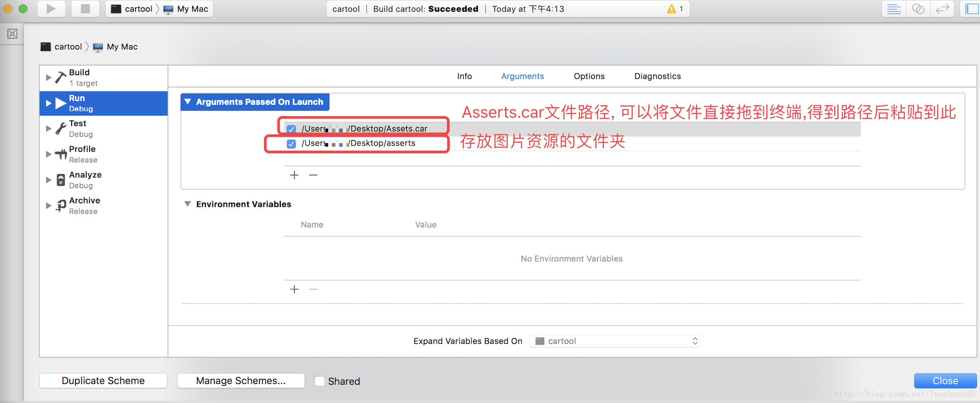980x403 pixels.
Task: Click the Build hammer icon
Action: tap(61, 77)
